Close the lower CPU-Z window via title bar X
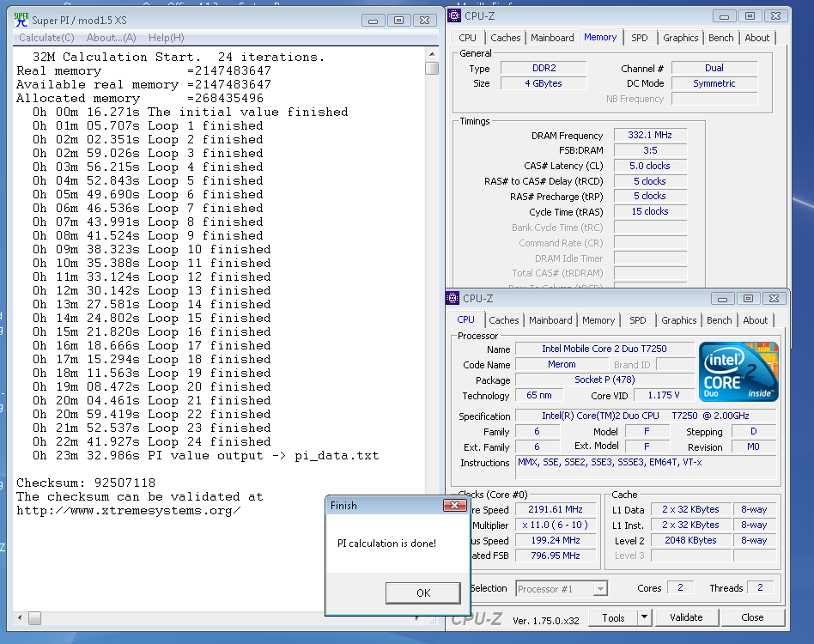This screenshot has width=814, height=644. tap(774, 299)
